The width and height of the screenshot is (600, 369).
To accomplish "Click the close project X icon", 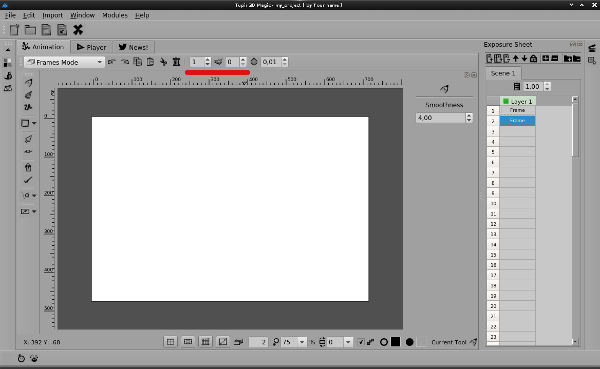I will (78, 30).
